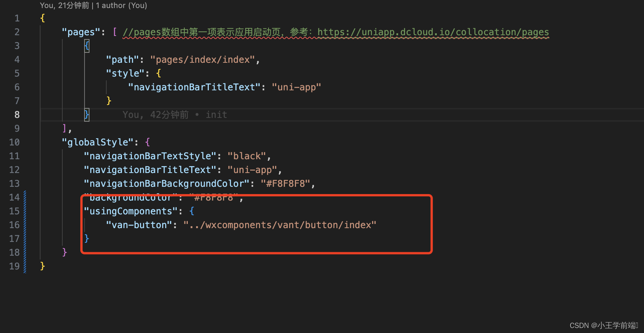Click "navigationBarTitleText" key on line 12
This screenshot has width=644, height=333.
pos(150,170)
